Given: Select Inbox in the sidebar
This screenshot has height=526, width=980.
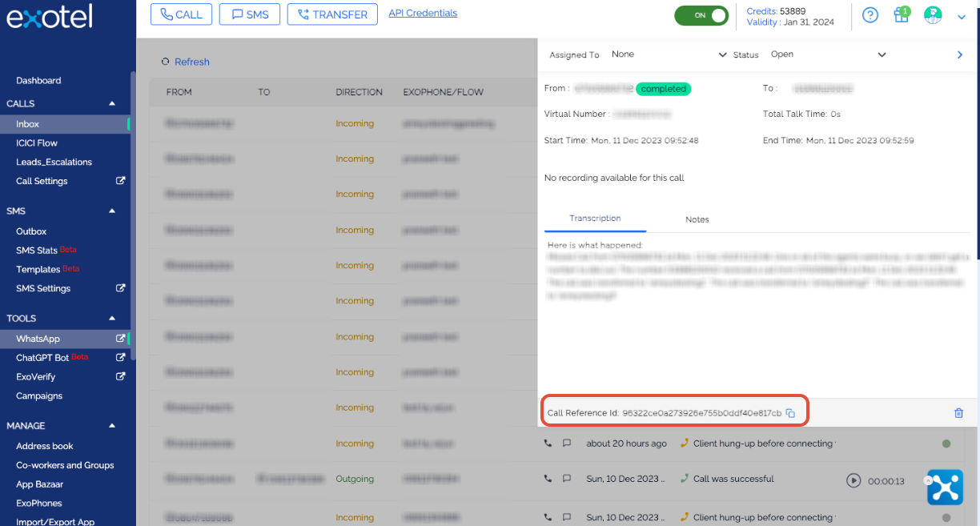Looking at the screenshot, I should pyautogui.click(x=65, y=124).
